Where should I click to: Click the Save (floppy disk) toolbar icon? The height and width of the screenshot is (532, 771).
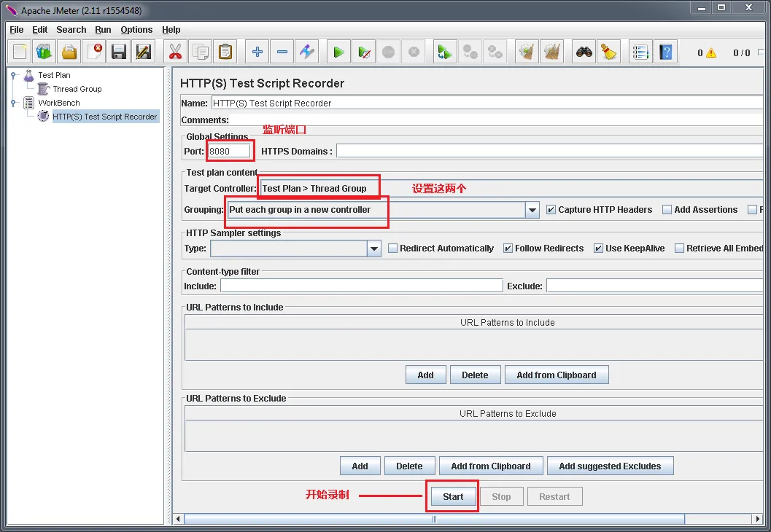118,52
